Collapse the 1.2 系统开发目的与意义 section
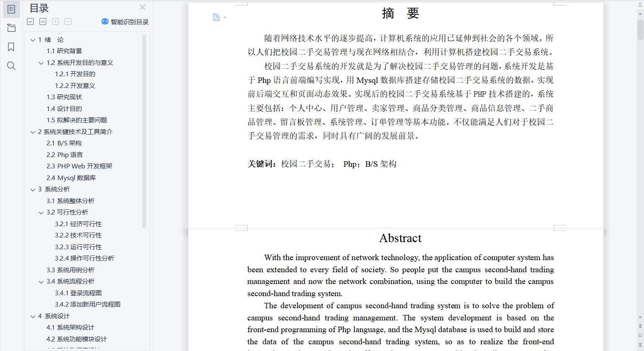Viewport: 644px width, 351px height. 41,63
